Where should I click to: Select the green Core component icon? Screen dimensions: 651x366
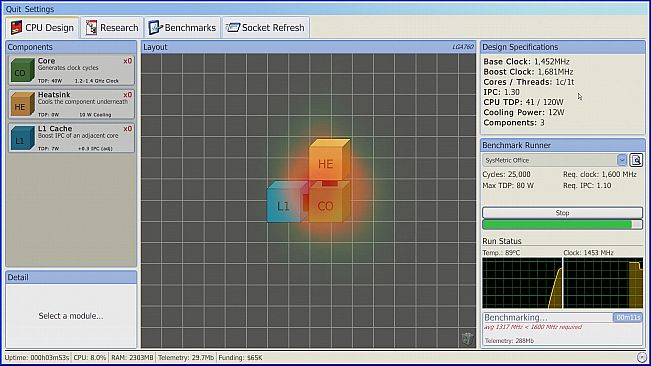pyautogui.click(x=22, y=70)
